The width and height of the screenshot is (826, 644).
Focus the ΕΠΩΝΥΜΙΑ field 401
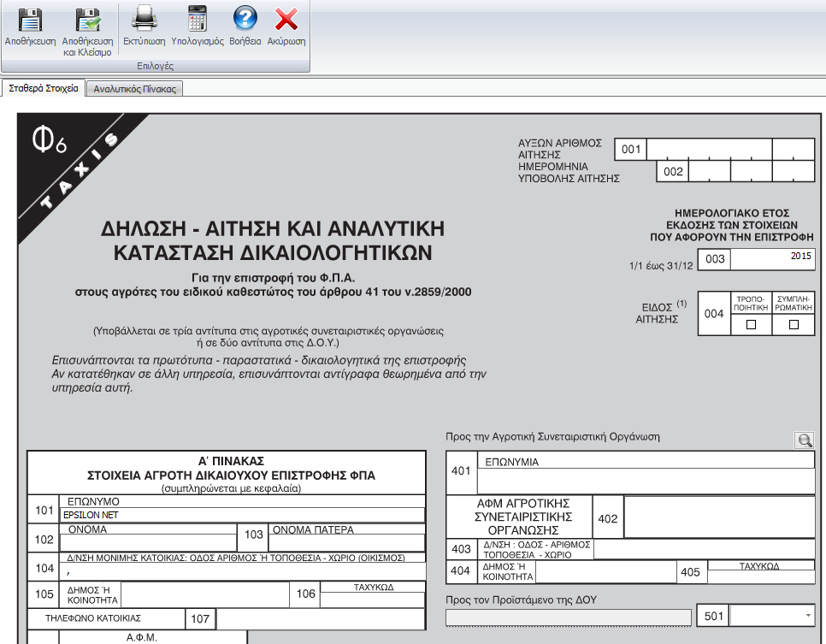tap(646, 481)
